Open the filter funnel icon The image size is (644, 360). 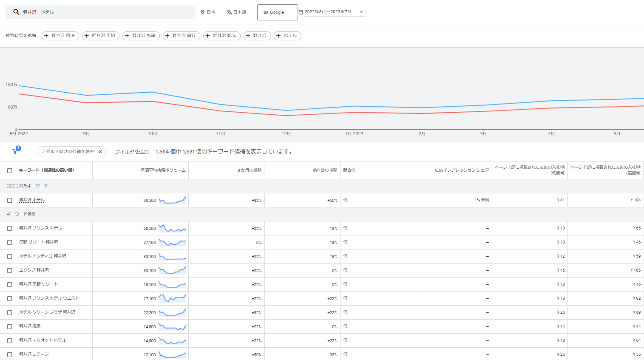click(15, 151)
